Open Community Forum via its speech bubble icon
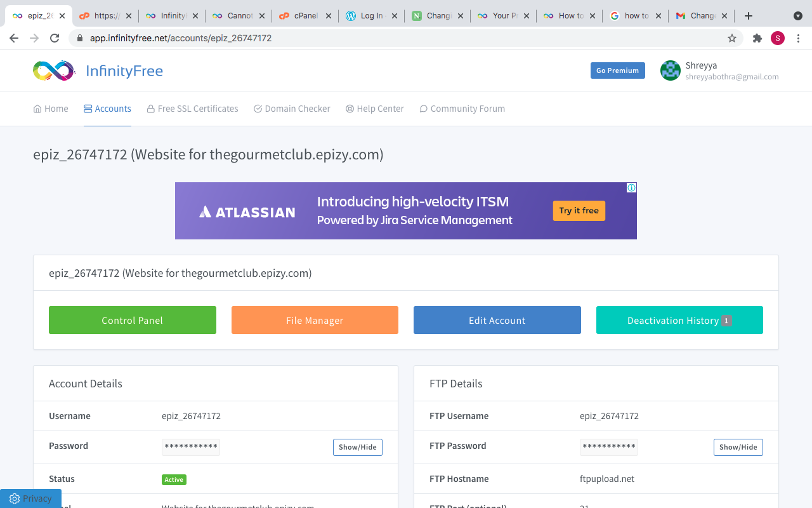The image size is (812, 508). 423,109
